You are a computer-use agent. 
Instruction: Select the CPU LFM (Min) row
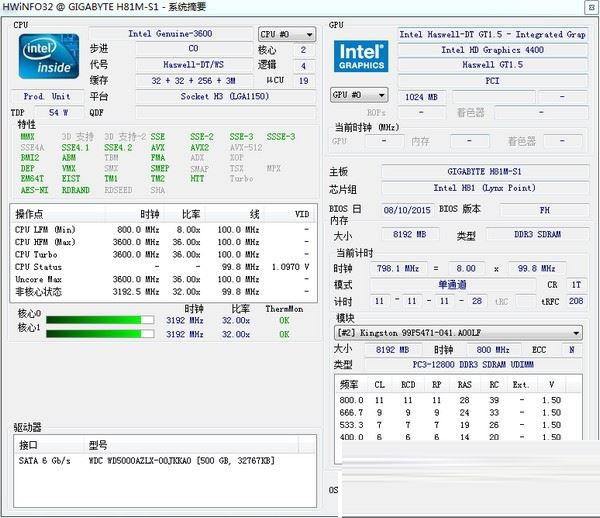point(163,230)
